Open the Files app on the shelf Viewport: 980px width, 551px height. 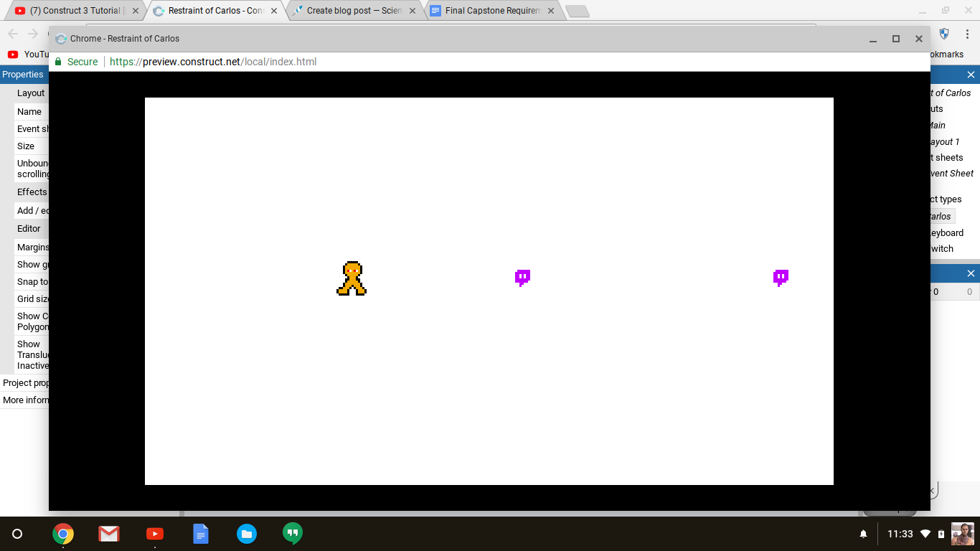(247, 534)
